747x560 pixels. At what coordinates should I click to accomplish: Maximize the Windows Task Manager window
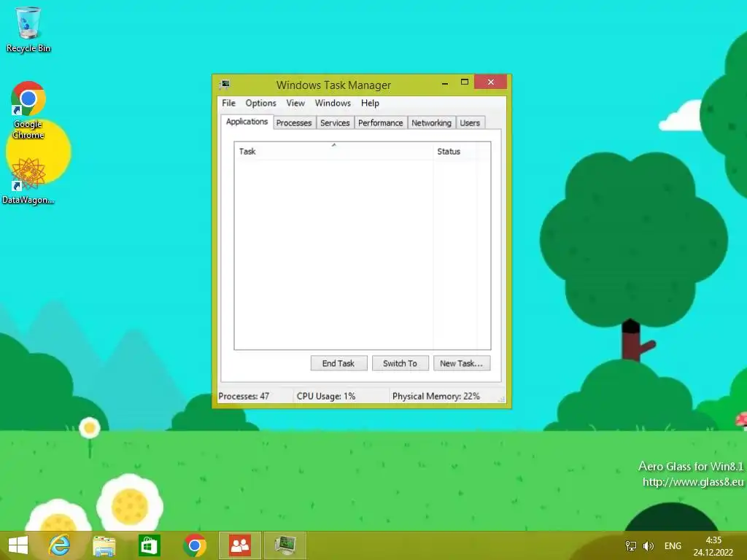tap(465, 82)
